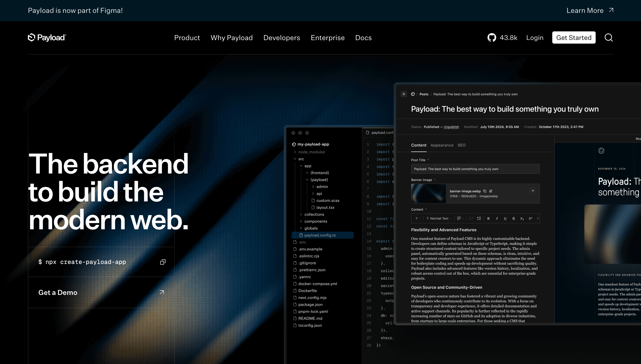This screenshot has width=641, height=364.
Task: Open next.config.mjs in the tree
Action: tap(310, 298)
